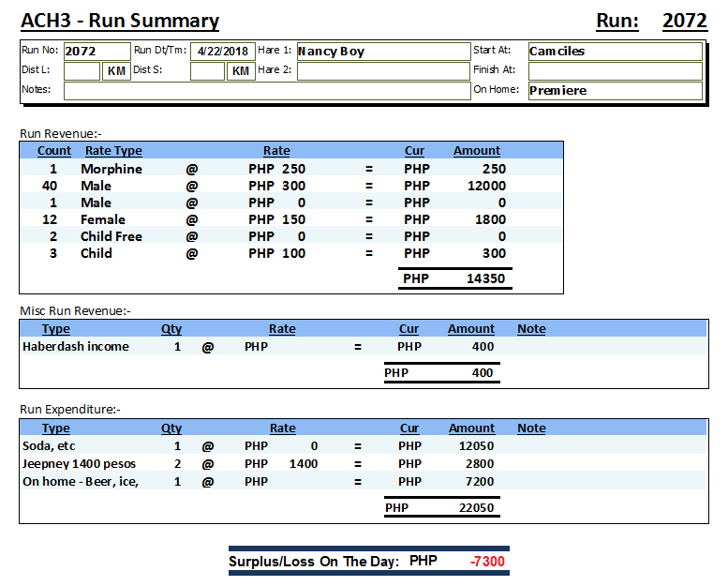Click the Note header in Misc Run Revenue
The image size is (728, 586).
[531, 329]
